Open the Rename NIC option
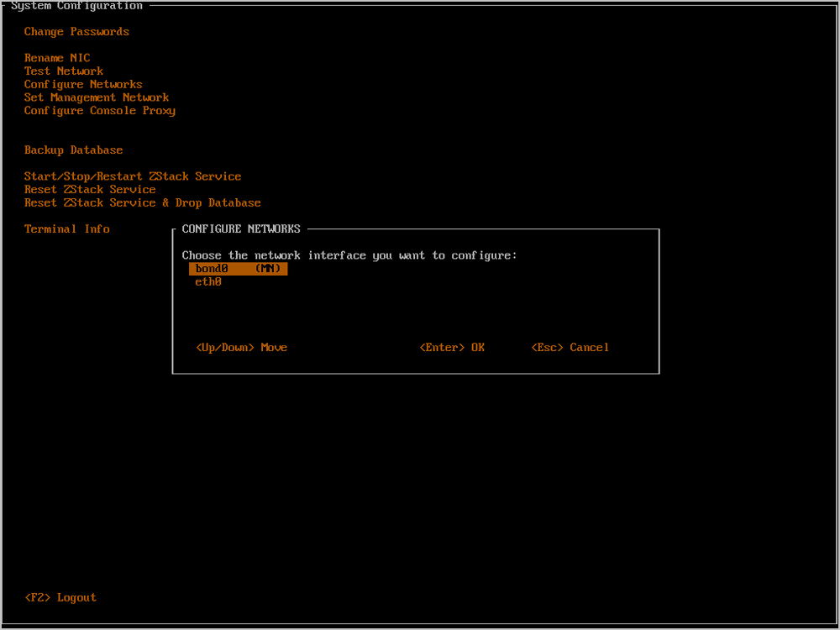840x630 pixels. 57,58
